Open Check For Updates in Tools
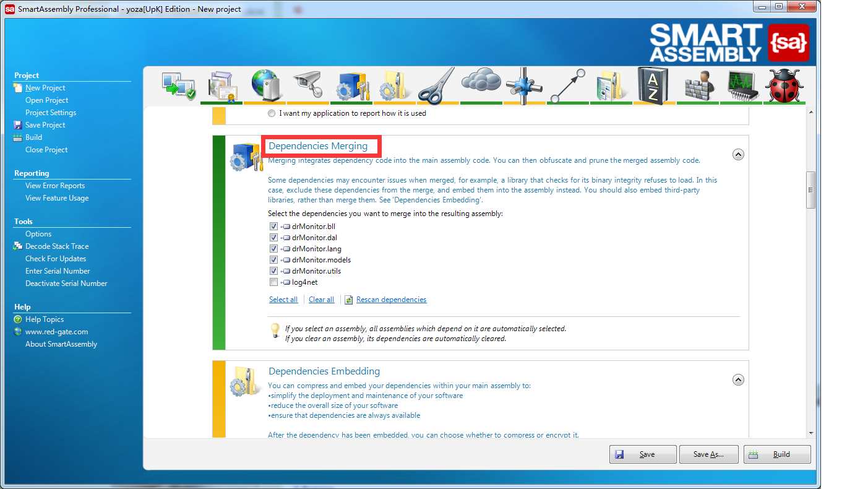Viewport: 868px width, 489px height. [x=56, y=259]
